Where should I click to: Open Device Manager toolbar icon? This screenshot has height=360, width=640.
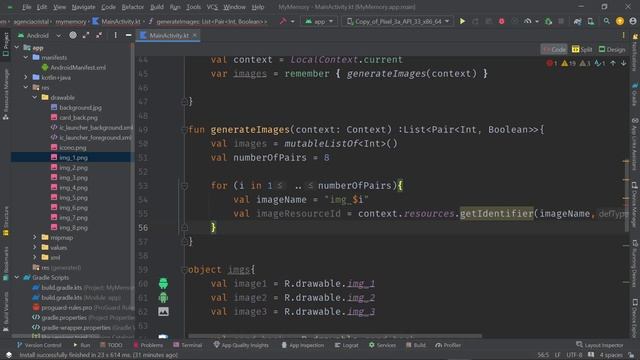coord(591,21)
